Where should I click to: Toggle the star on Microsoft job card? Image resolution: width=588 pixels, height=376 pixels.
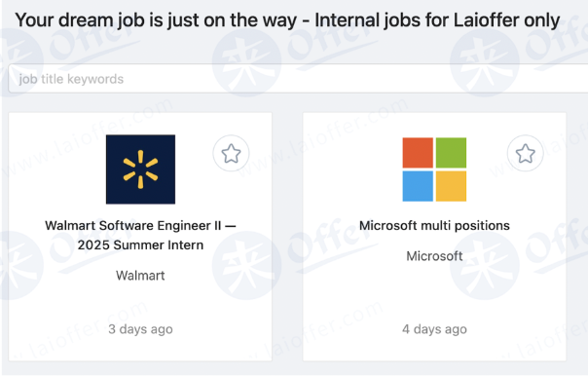coord(525,154)
